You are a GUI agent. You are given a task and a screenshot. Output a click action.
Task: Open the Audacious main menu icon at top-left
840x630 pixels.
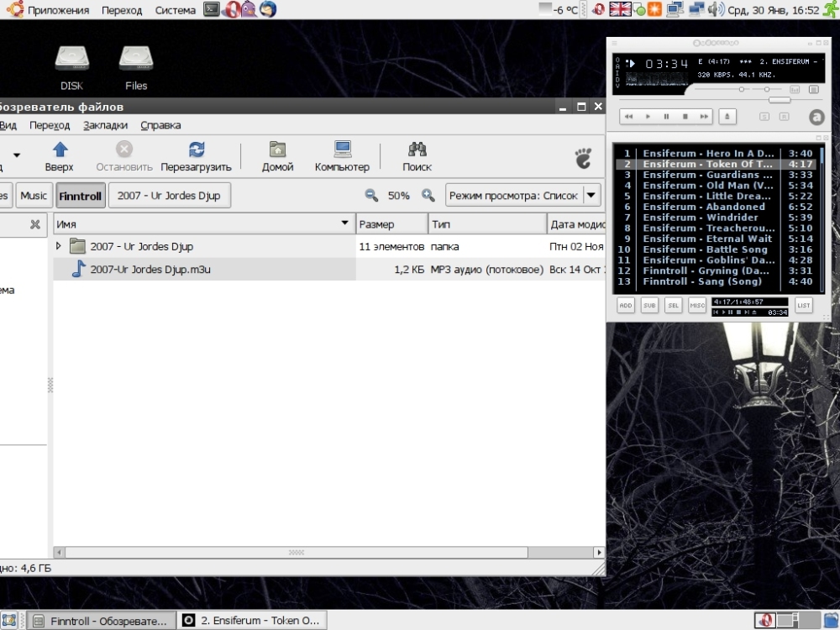point(615,43)
